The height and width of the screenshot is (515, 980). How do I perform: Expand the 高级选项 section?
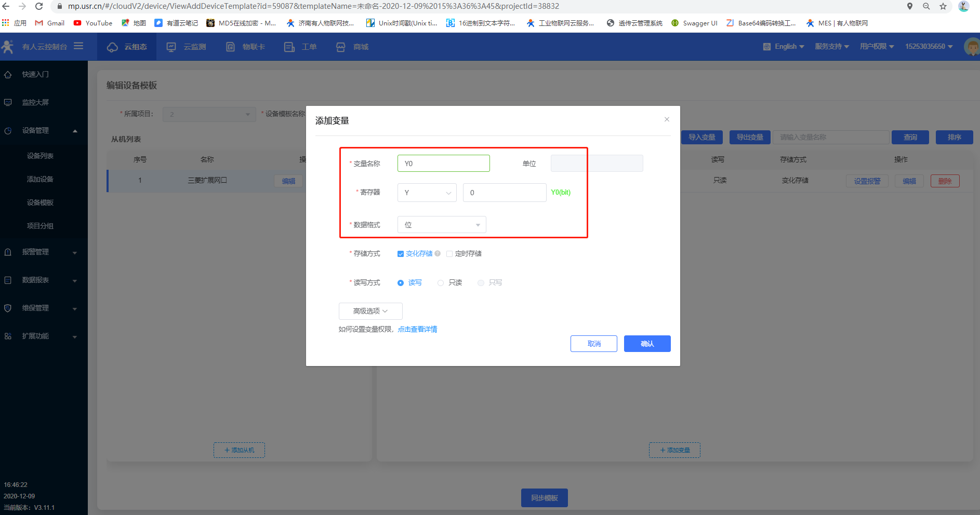[370, 311]
